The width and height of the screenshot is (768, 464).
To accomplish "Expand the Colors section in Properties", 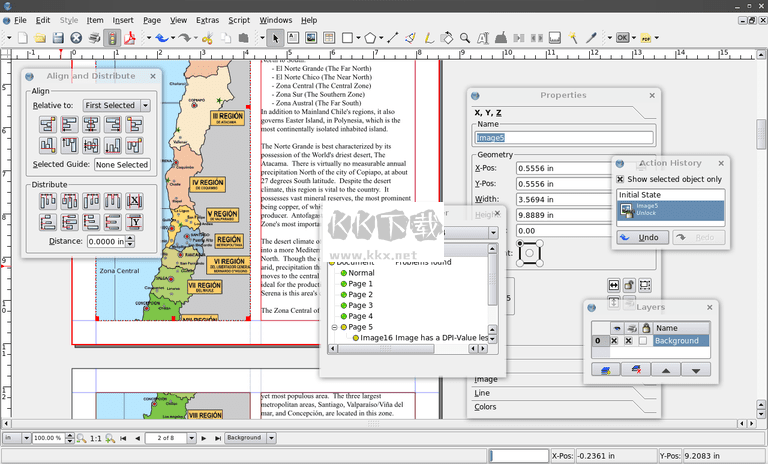I will click(x=485, y=407).
